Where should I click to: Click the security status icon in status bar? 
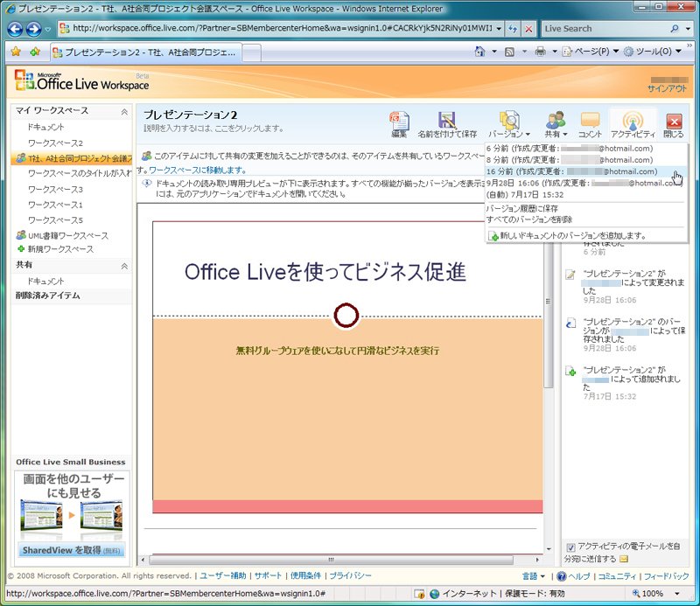click(x=419, y=594)
